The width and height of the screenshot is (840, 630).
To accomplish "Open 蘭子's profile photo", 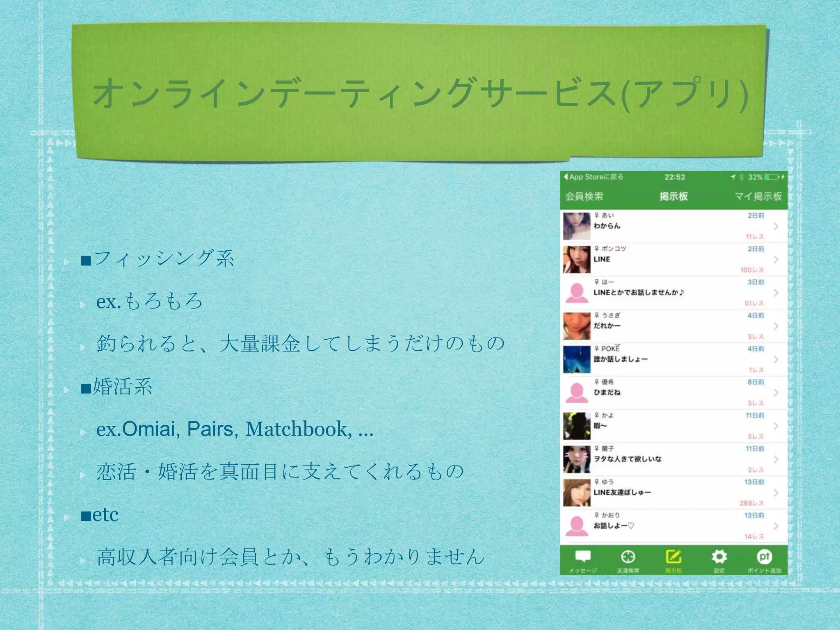I will (577, 459).
